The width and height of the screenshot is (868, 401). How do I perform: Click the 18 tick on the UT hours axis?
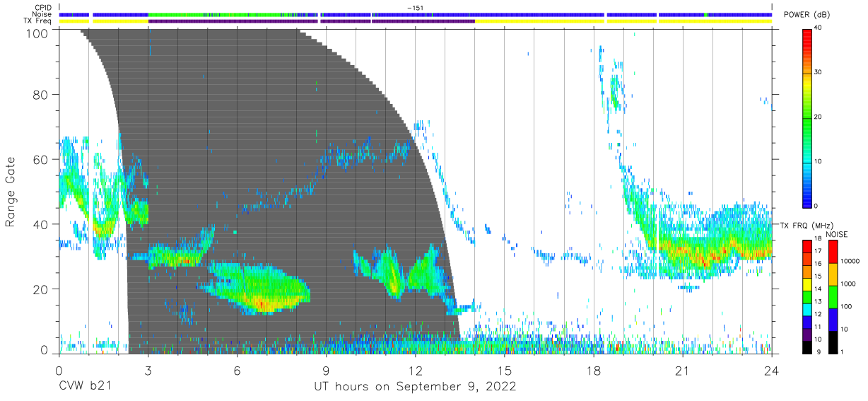[x=594, y=370]
